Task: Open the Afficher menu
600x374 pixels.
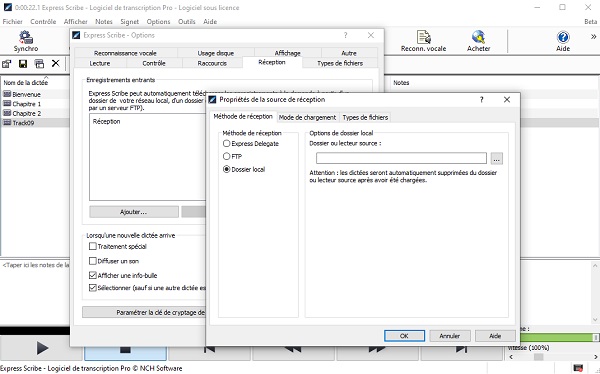Action: [x=75, y=22]
